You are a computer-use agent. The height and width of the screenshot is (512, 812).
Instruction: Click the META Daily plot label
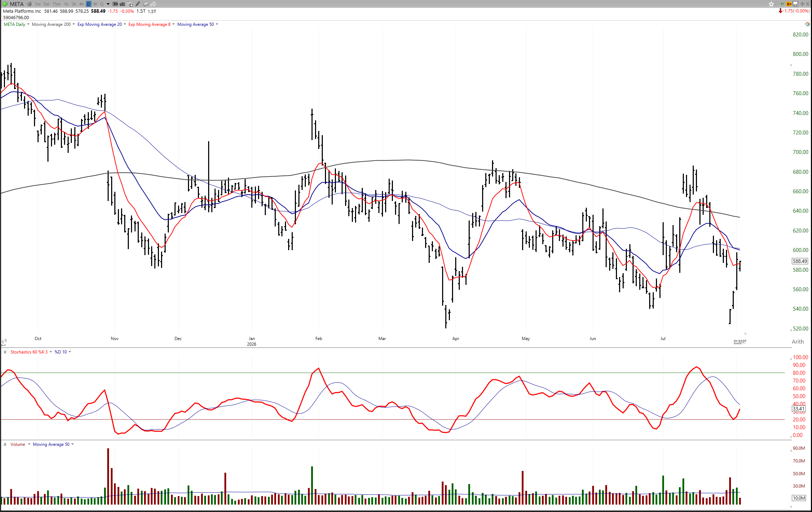pos(15,24)
